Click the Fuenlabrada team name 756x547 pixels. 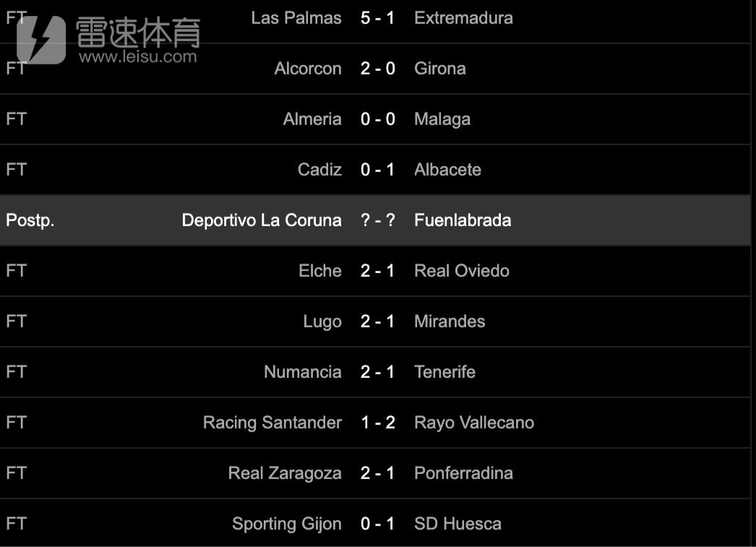click(x=463, y=220)
